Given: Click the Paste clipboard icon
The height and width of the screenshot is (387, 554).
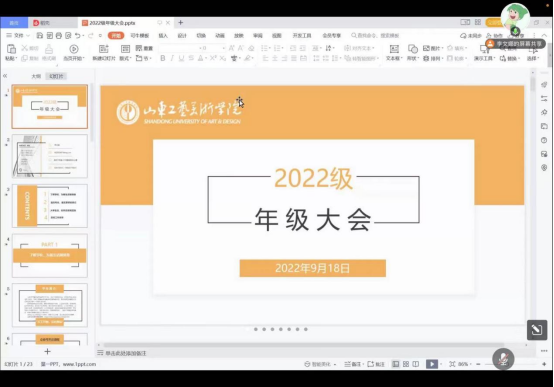Looking at the screenshot, I should click(x=11, y=49).
